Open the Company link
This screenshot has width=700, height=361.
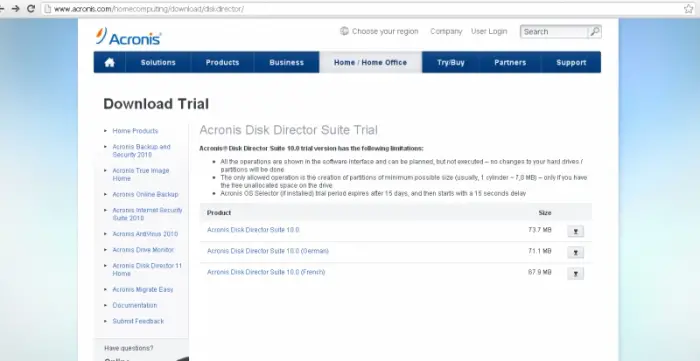point(446,31)
